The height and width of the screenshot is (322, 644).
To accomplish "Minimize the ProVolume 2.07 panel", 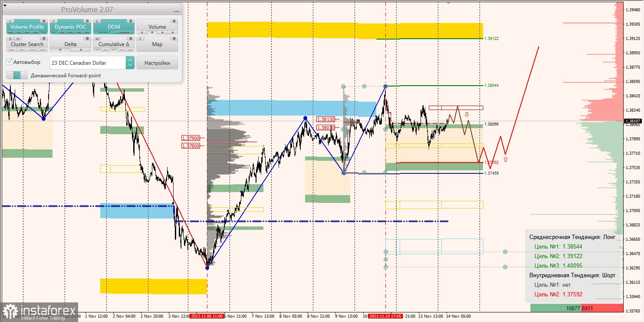I will point(176,11).
